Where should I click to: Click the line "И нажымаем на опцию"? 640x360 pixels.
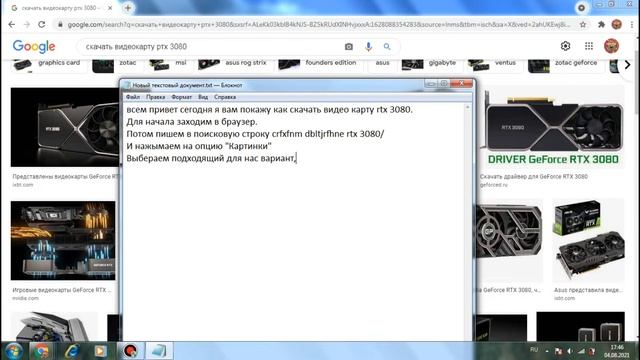pyautogui.click(x=199, y=146)
